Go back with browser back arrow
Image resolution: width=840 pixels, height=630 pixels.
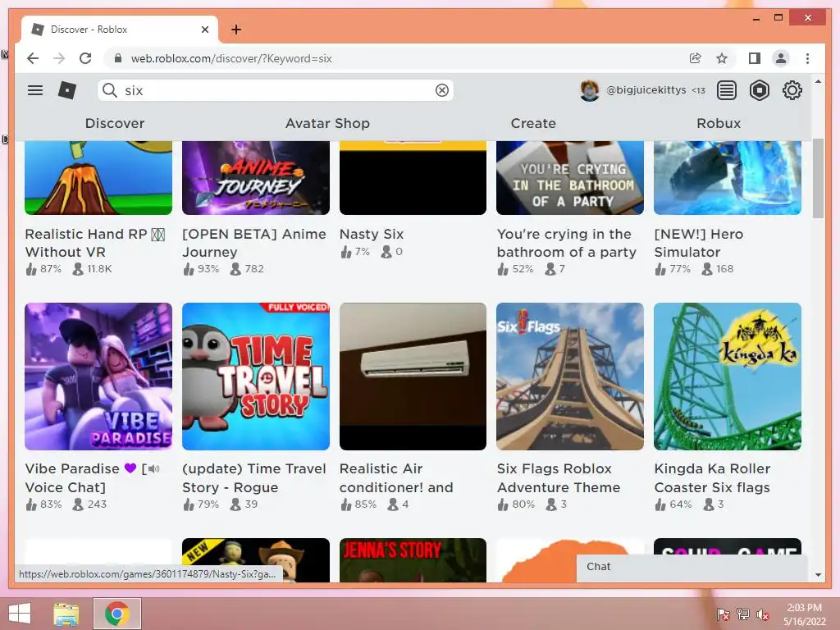pos(33,58)
